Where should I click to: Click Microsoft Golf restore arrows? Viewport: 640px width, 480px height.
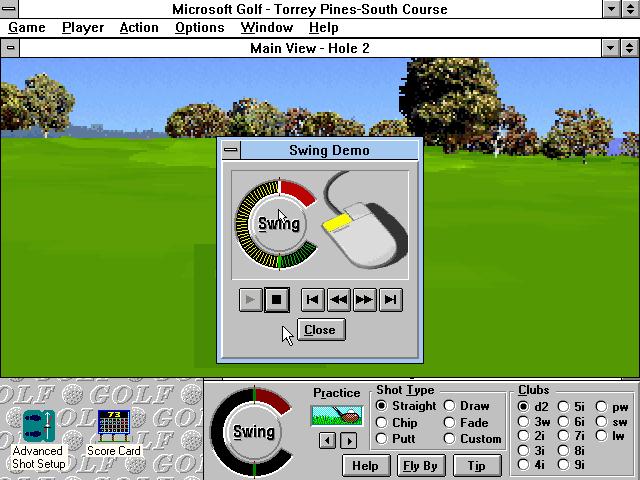point(631,9)
